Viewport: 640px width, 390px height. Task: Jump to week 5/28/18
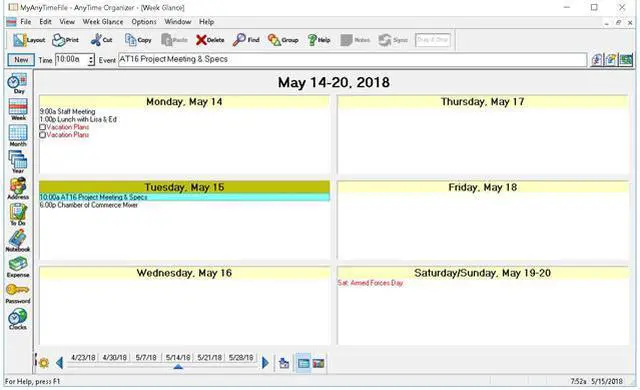(x=241, y=358)
